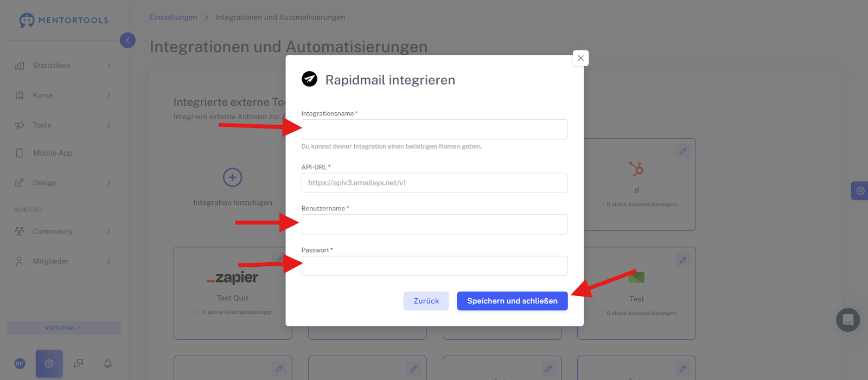868x380 pixels.
Task: Click the Kurse book icon
Action: click(x=20, y=95)
